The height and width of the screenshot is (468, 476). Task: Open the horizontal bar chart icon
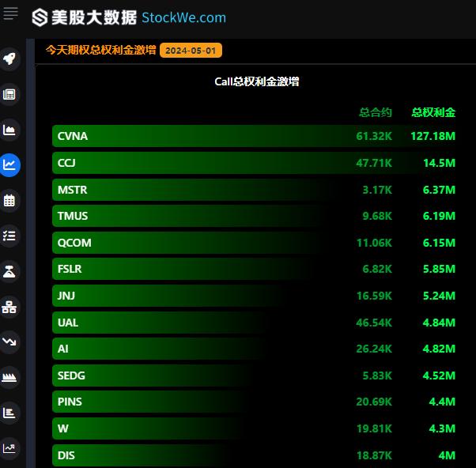(x=9, y=413)
